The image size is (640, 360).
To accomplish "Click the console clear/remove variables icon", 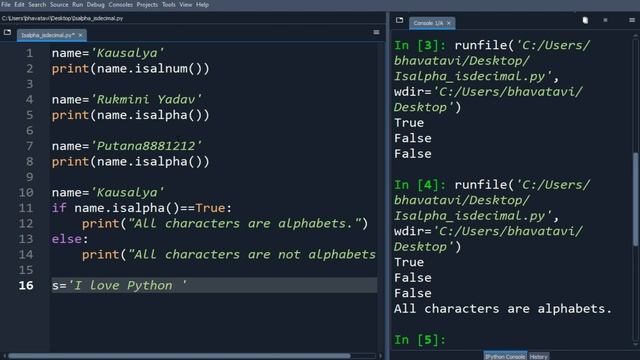I will [x=585, y=20].
